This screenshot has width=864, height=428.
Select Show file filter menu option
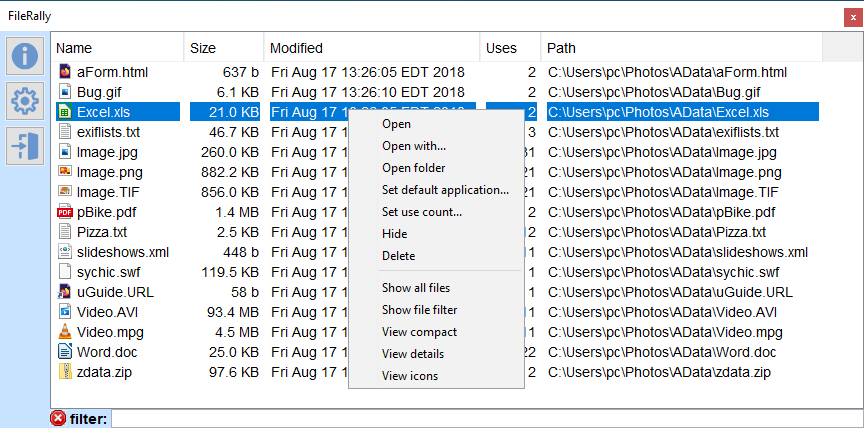coord(419,310)
